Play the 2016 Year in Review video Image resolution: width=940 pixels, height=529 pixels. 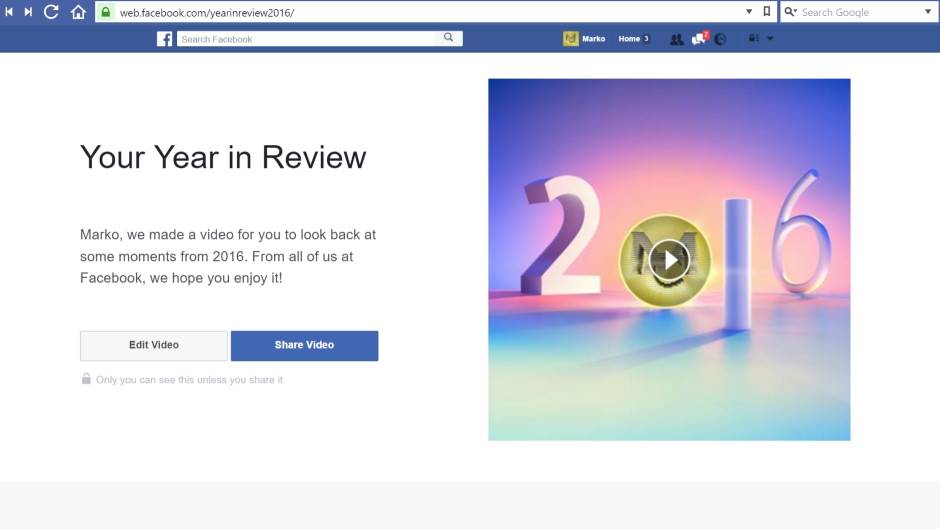coord(668,261)
